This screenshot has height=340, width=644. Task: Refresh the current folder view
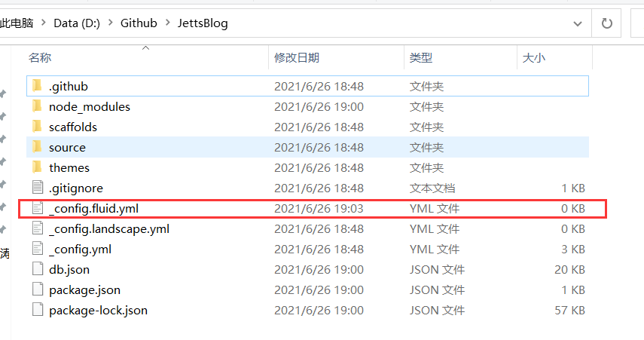click(x=606, y=23)
